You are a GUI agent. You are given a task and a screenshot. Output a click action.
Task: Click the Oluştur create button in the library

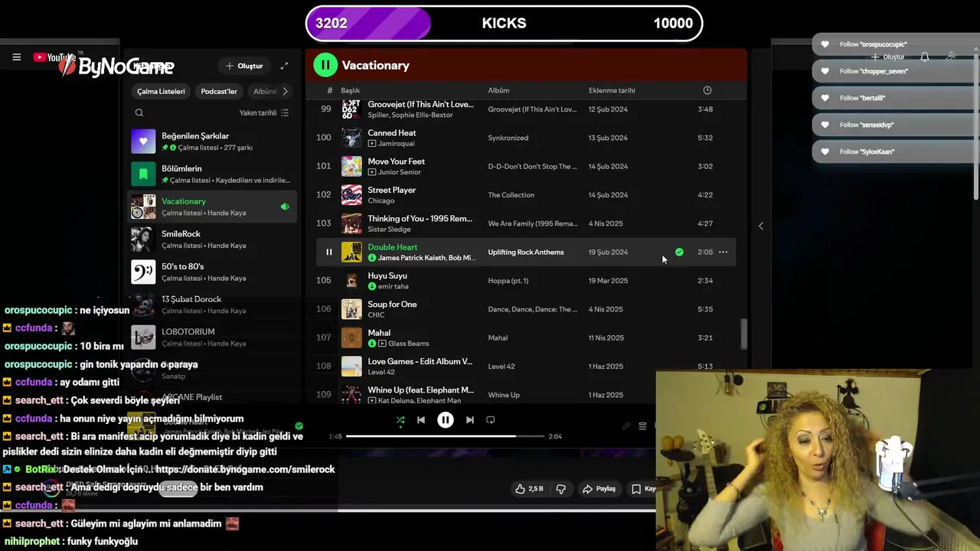(x=244, y=66)
